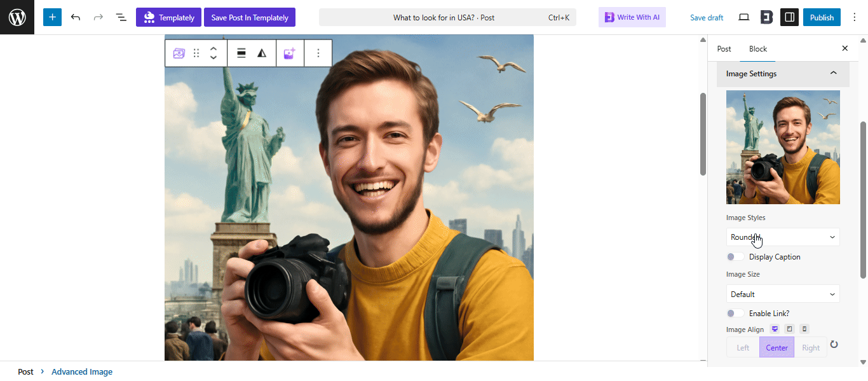Click Save Post In Templately
The width and height of the screenshot is (868, 381).
tap(250, 17)
